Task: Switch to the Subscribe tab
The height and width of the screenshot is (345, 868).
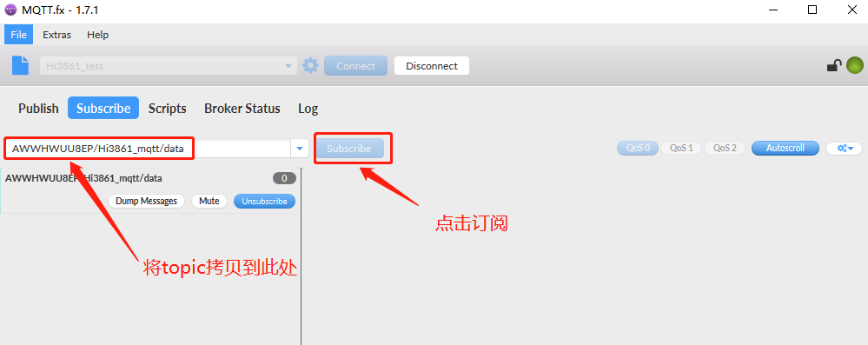Action: (103, 108)
